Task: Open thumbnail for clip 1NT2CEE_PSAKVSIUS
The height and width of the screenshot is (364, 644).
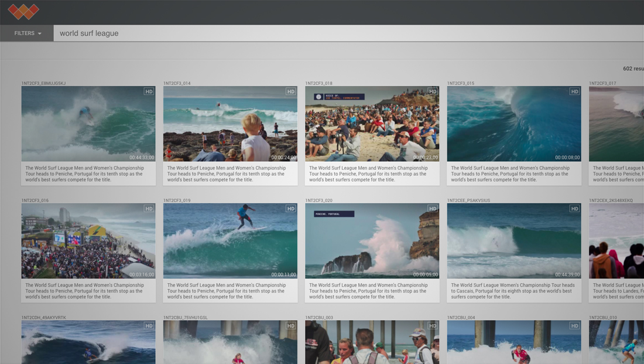Action: pos(514,240)
